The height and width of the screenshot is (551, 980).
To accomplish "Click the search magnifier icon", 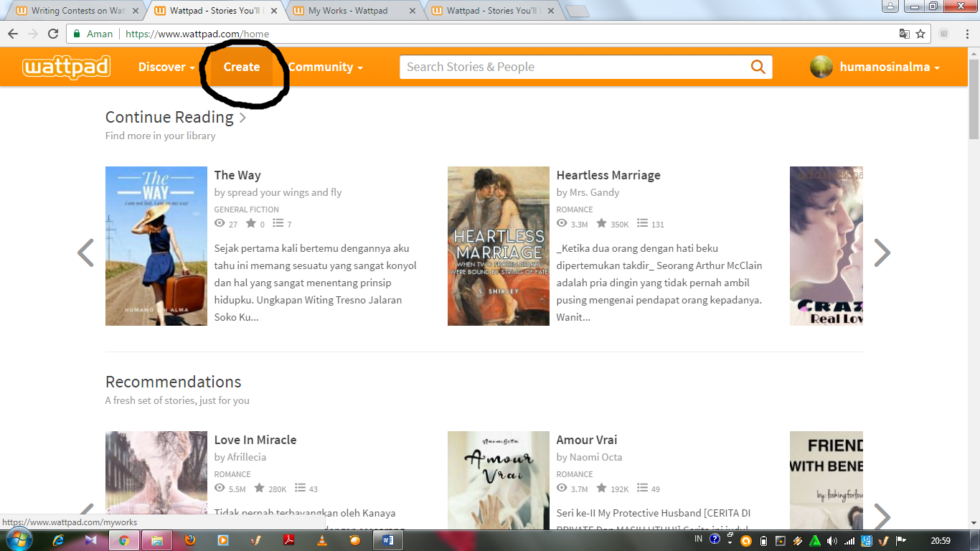I will (758, 67).
